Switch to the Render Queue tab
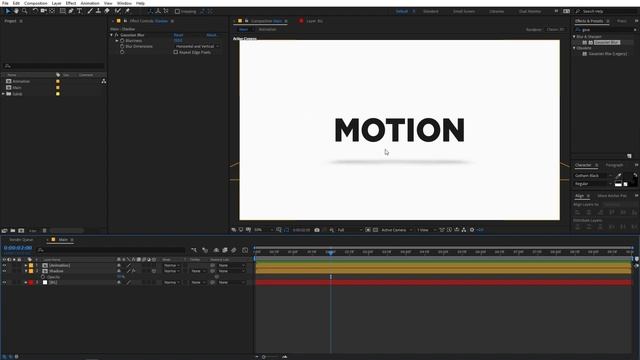Screen dimensions: 640x360 click(21, 240)
